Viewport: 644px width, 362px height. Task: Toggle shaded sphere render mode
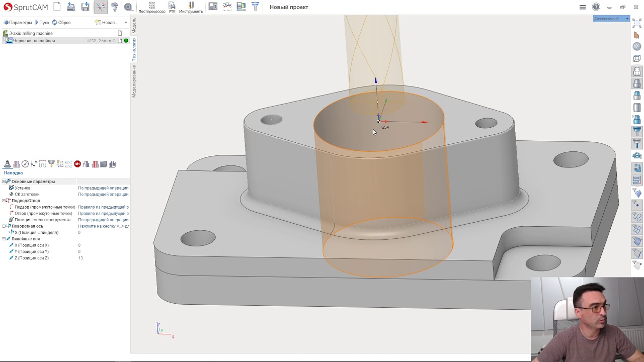(637, 47)
